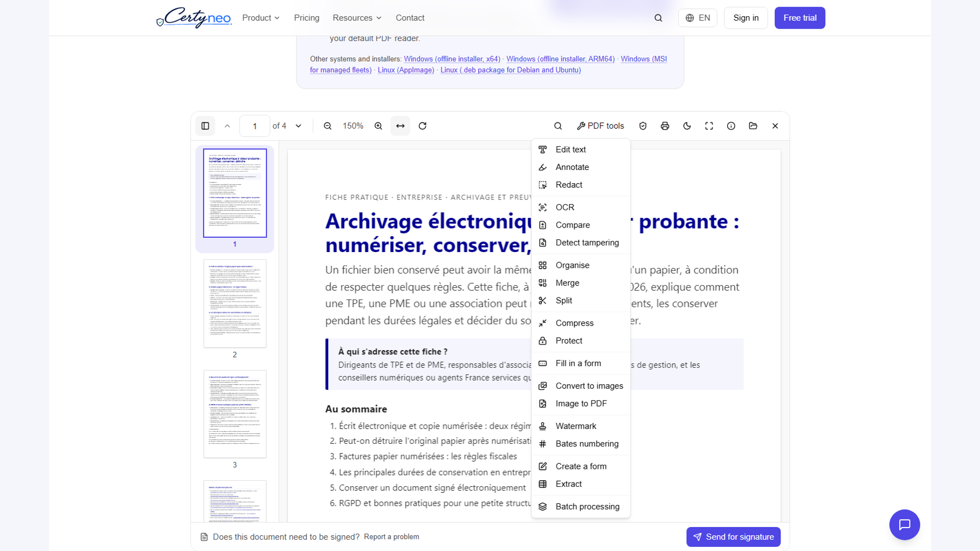Collapse the PDF tools menu
This screenshot has height=551, width=980.
[601, 126]
